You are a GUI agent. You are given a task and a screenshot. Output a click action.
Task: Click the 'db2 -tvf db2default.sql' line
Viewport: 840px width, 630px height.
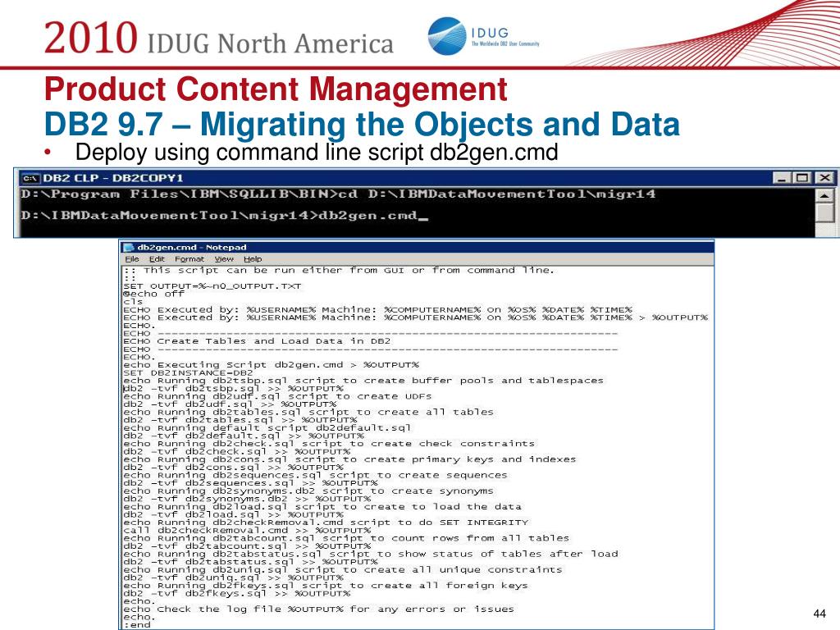(243, 436)
